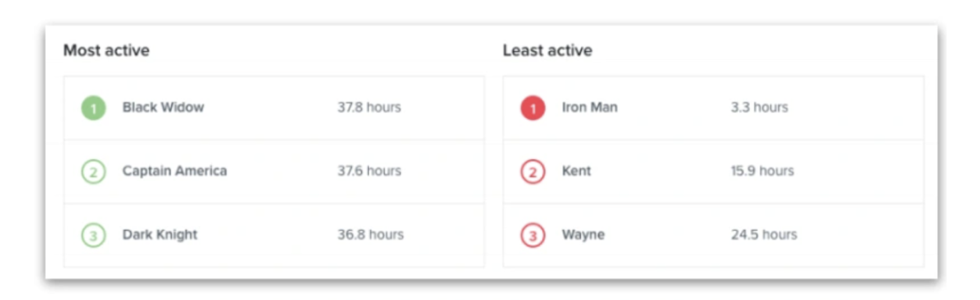Open Black Widow's profile name

point(163,108)
